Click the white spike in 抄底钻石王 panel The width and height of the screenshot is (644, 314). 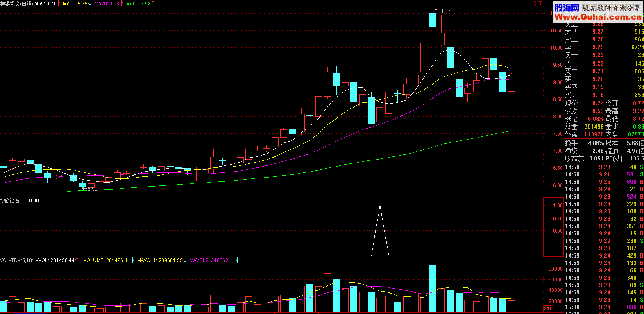coord(380,230)
